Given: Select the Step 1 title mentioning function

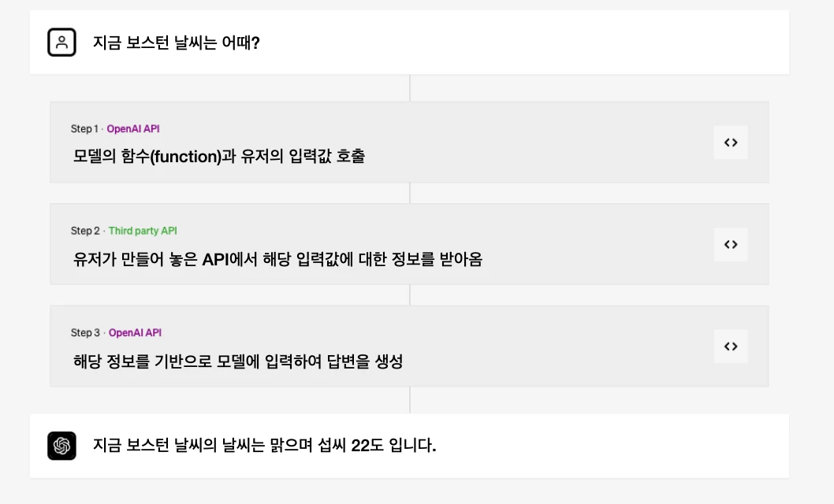Looking at the screenshot, I should coord(218,156).
